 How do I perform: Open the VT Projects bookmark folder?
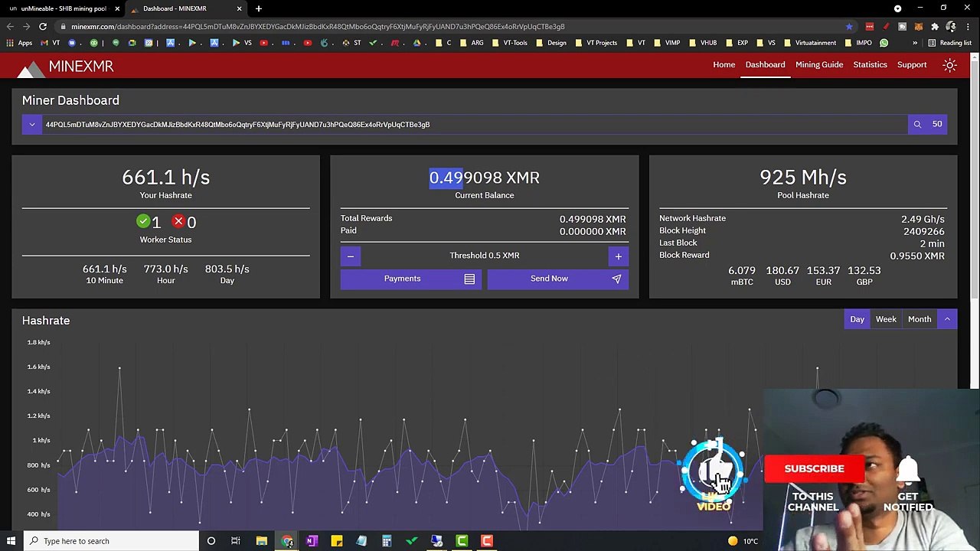pyautogui.click(x=596, y=43)
